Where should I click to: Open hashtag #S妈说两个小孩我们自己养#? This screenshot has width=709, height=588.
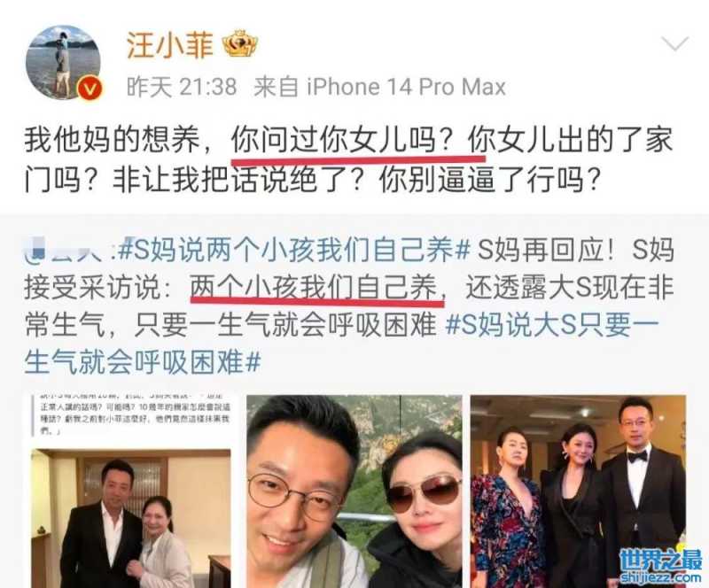pyautogui.click(x=294, y=250)
